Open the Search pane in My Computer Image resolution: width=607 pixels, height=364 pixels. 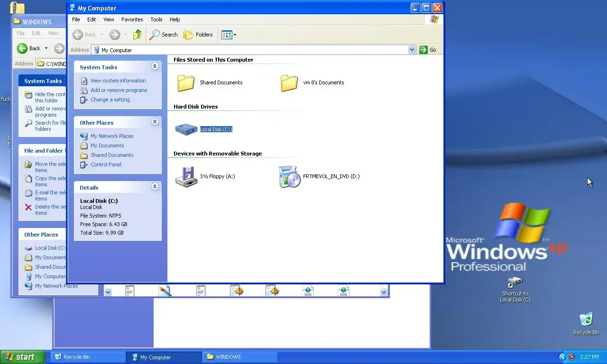[x=164, y=35]
